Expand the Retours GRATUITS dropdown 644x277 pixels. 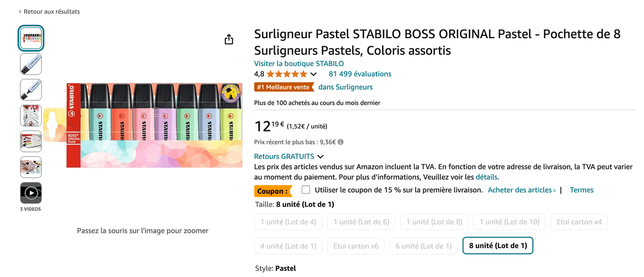point(320,157)
